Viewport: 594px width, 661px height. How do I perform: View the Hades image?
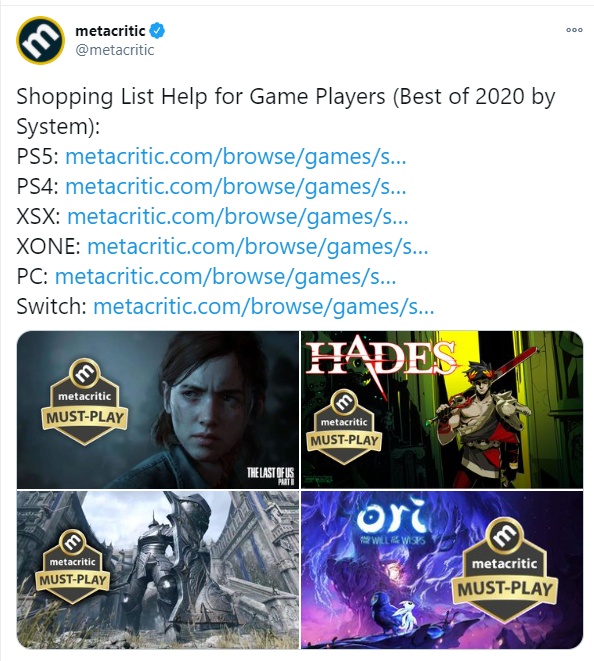tap(442, 410)
